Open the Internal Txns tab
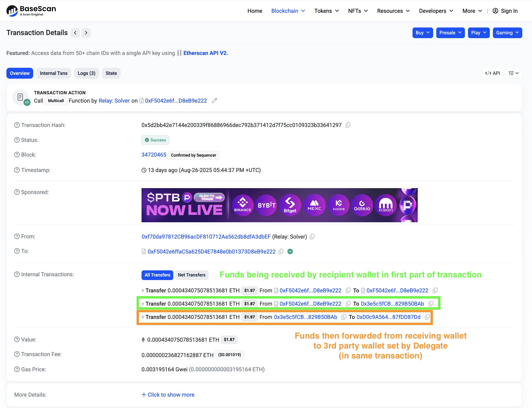 (54, 73)
